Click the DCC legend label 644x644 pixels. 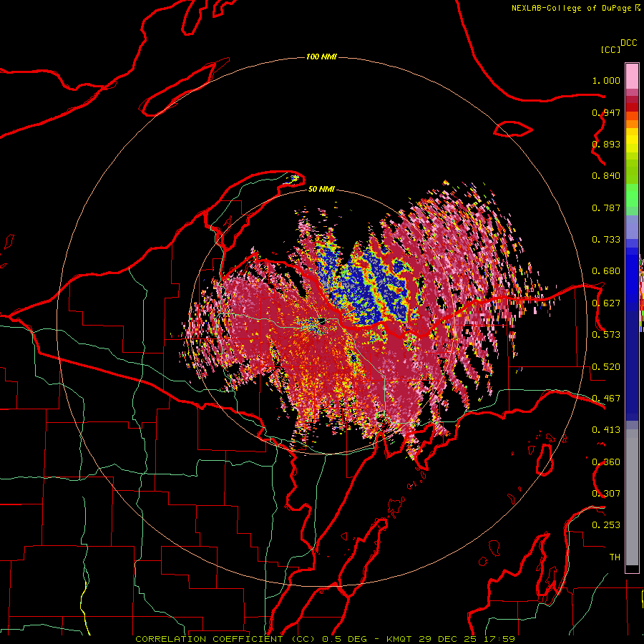(x=628, y=43)
